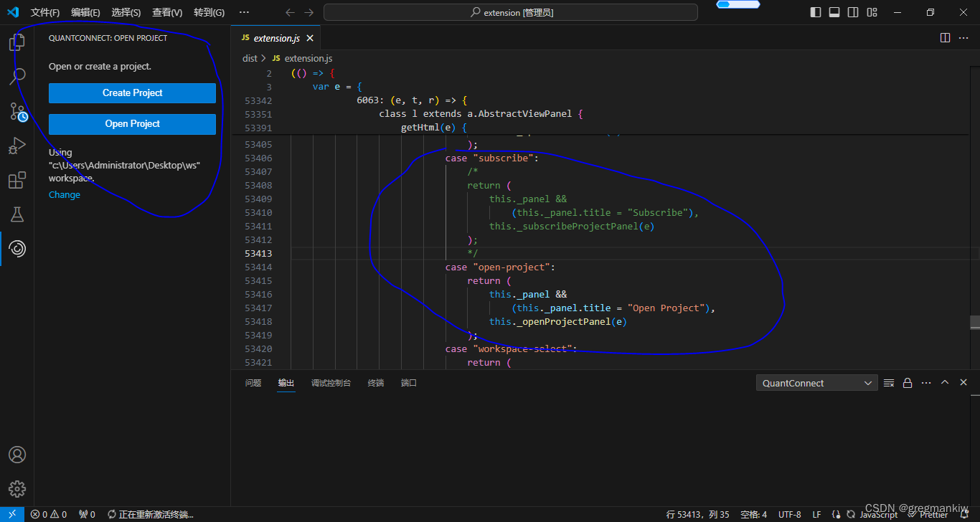The image size is (980, 522).
Task: Toggle the bottom panel layout icon
Action: pyautogui.click(x=834, y=12)
